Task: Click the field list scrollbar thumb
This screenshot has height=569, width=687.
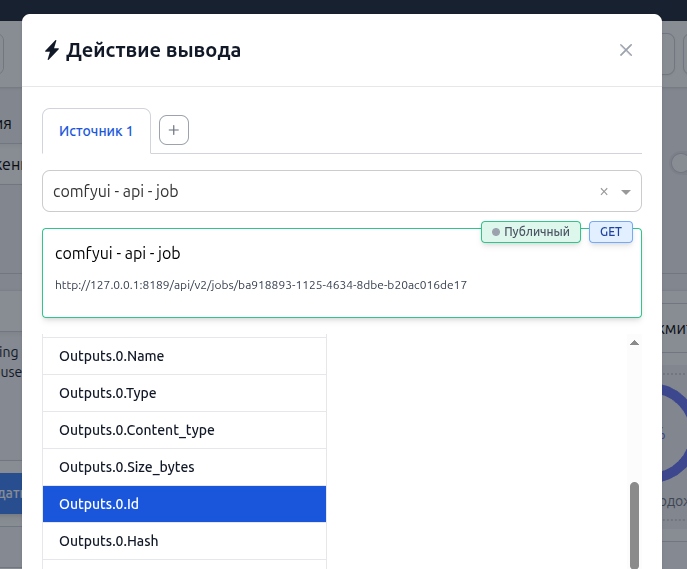Action: click(634, 525)
